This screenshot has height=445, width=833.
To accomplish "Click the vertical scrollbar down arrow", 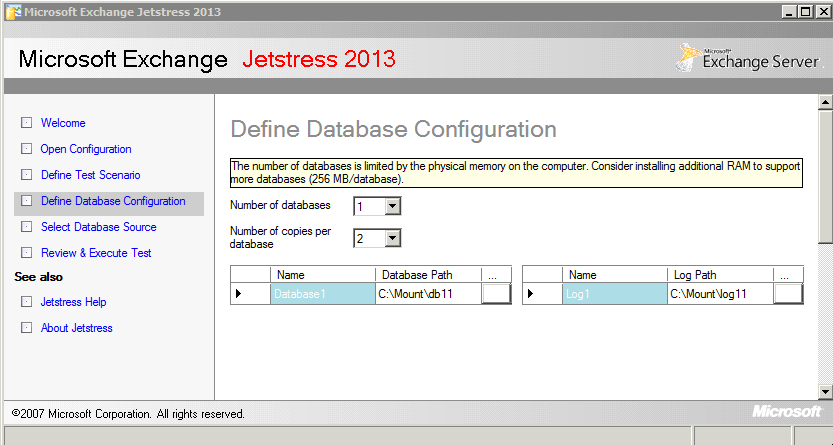I will tap(825, 391).
